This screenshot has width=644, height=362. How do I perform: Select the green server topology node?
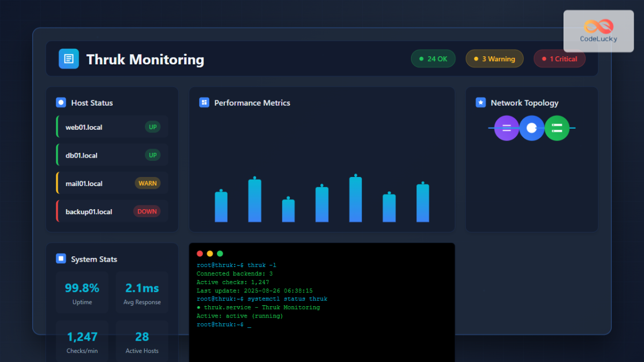[x=557, y=128]
